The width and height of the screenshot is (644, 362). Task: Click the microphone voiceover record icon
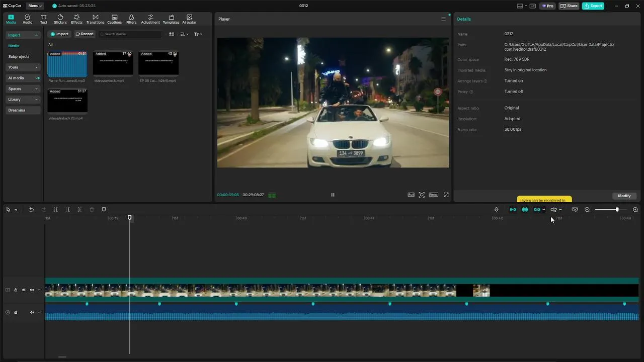pyautogui.click(x=496, y=210)
